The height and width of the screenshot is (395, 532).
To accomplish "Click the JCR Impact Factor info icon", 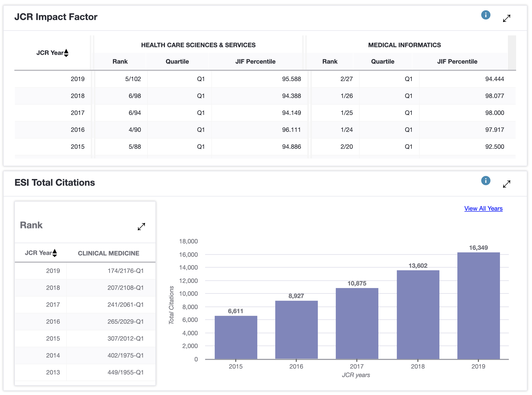I will pos(485,15).
